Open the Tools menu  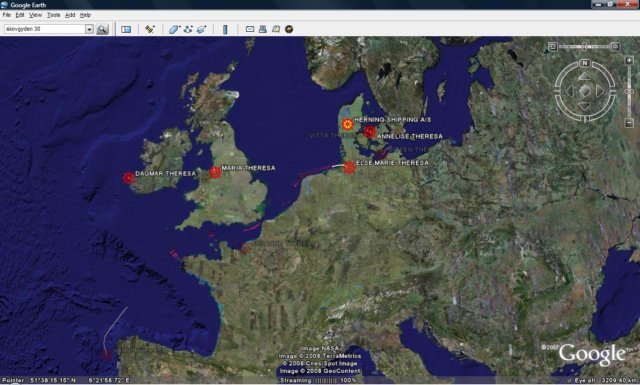click(53, 15)
